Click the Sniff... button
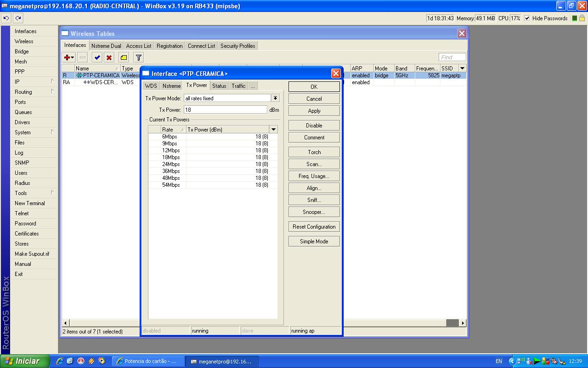 (314, 200)
